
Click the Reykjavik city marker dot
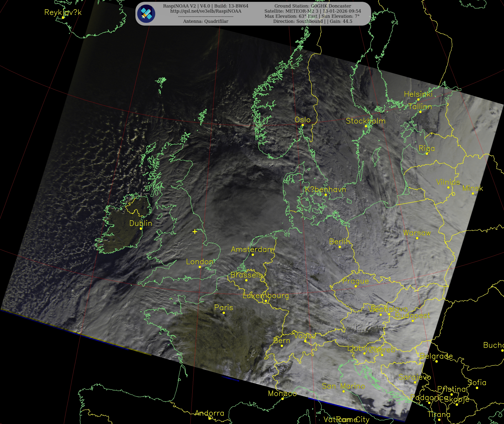coord(63,17)
